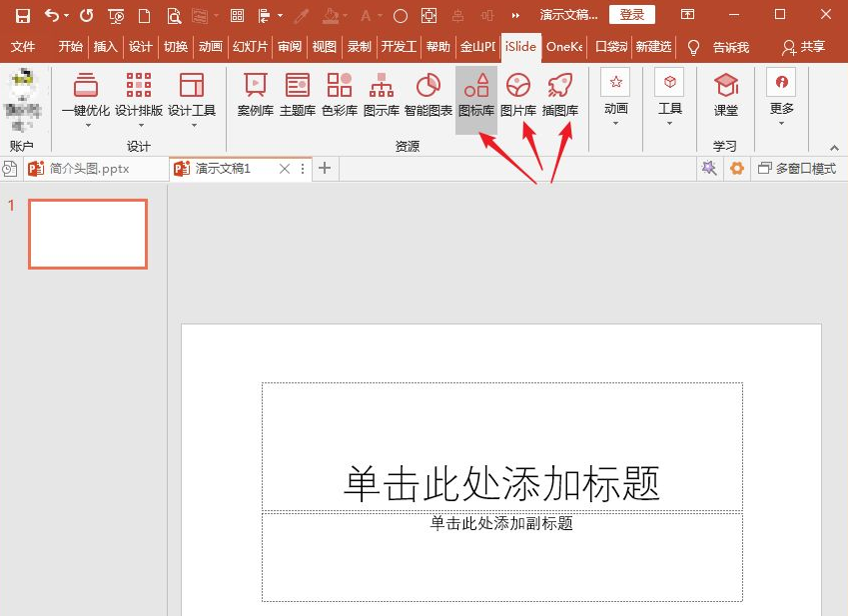The height and width of the screenshot is (616, 848).
Task: Open the 主题库 theme library
Action: [x=298, y=96]
